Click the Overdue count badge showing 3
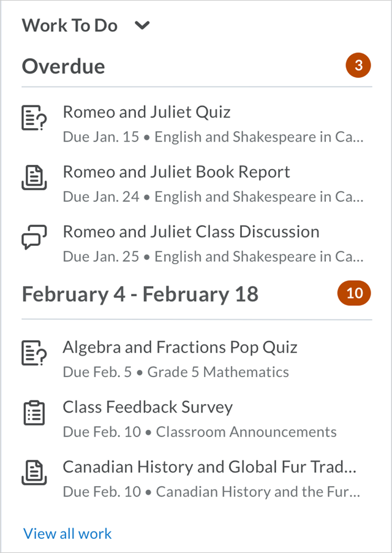Screen dimensions: 392x553 [x=358, y=66]
